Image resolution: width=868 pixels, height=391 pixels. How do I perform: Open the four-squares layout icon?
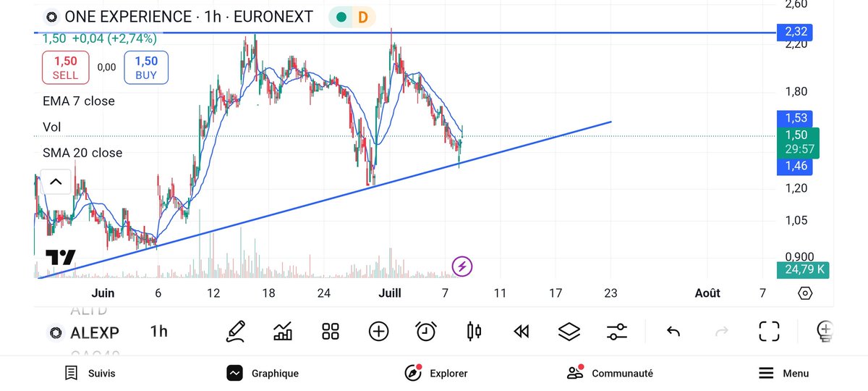[331, 332]
